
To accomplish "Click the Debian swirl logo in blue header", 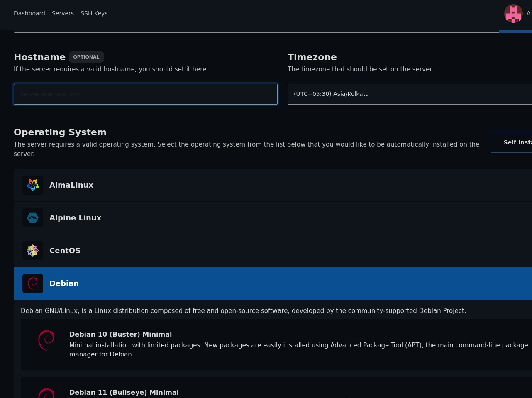I will 33,283.
